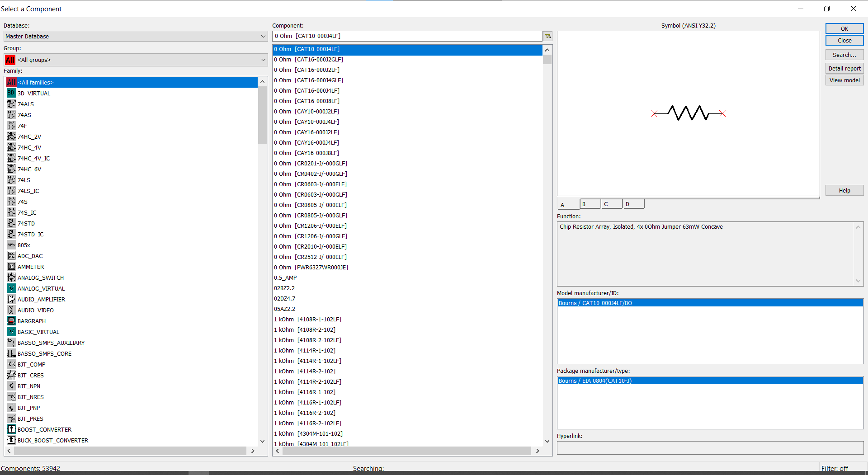Select the 02DZ4.7 component
The height and width of the screenshot is (475, 868).
point(407,299)
